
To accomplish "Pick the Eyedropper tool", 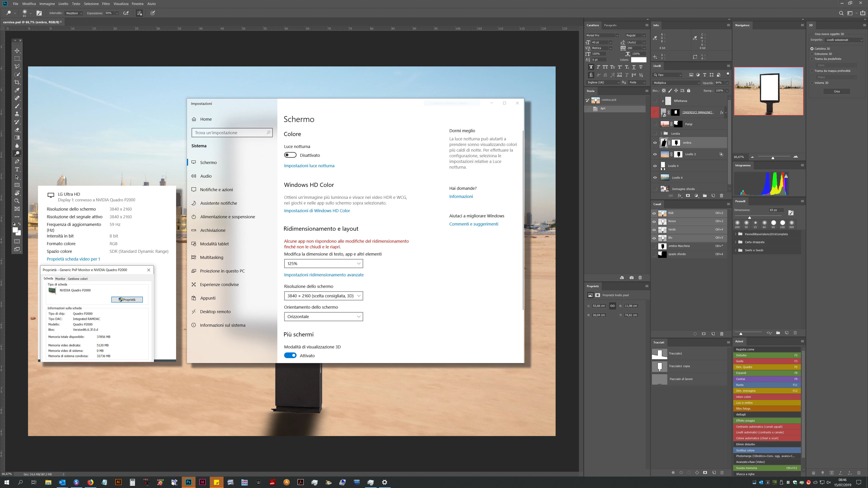I will 17,90.
